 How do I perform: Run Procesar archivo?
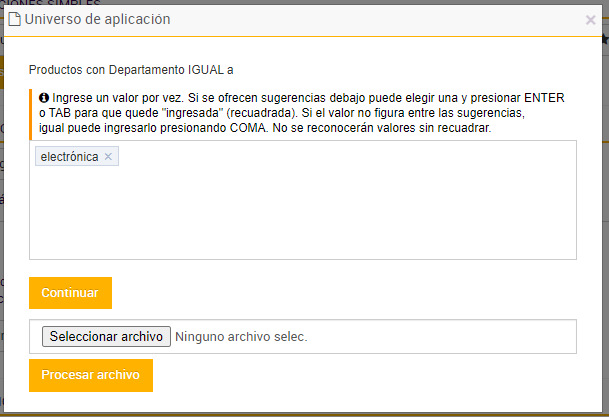tap(90, 375)
